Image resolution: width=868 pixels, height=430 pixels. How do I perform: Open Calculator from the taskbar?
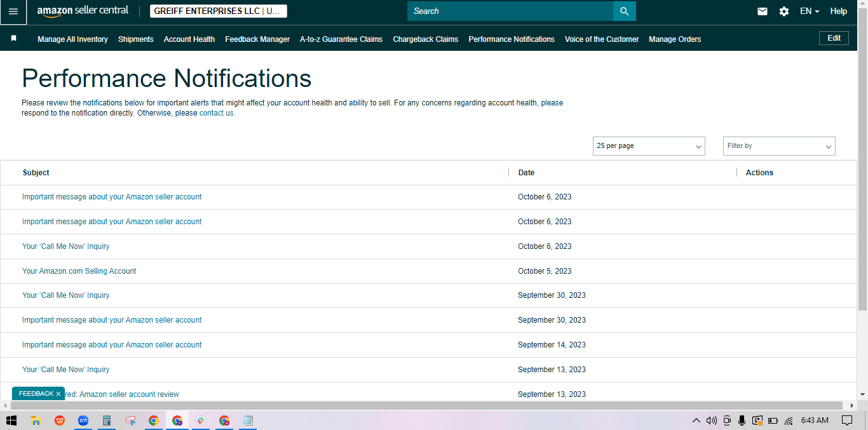click(x=107, y=420)
